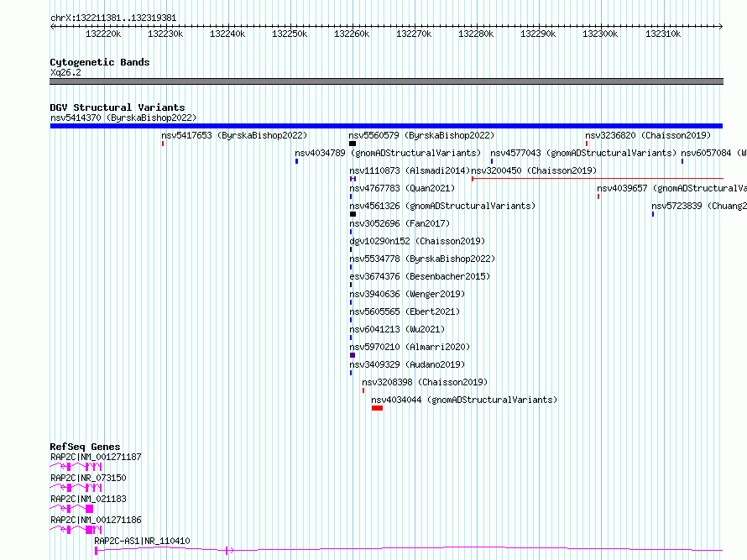Click the Xq26.2 cytogenetic band bar
This screenshot has height=560, width=747.
[x=386, y=81]
